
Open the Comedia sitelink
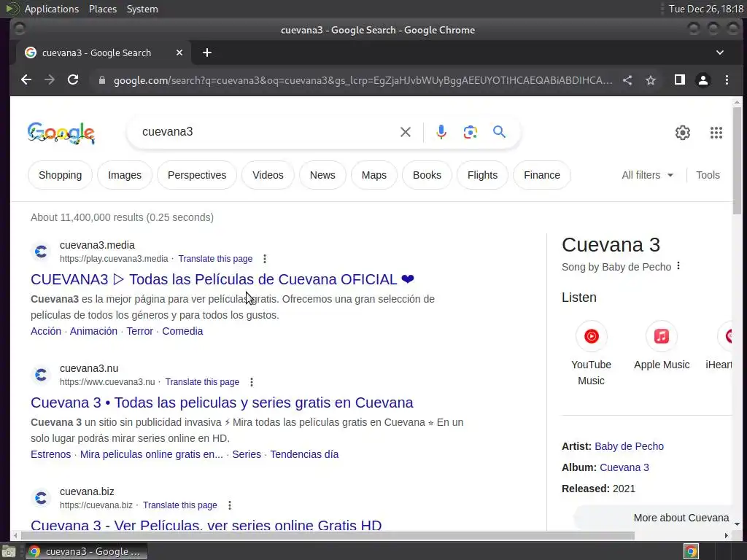tap(182, 332)
